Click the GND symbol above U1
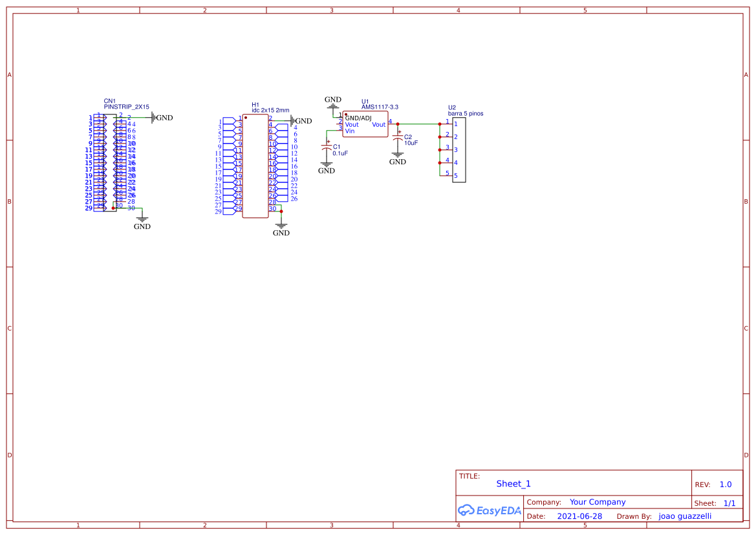This screenshot has height=535, width=756. (332, 102)
